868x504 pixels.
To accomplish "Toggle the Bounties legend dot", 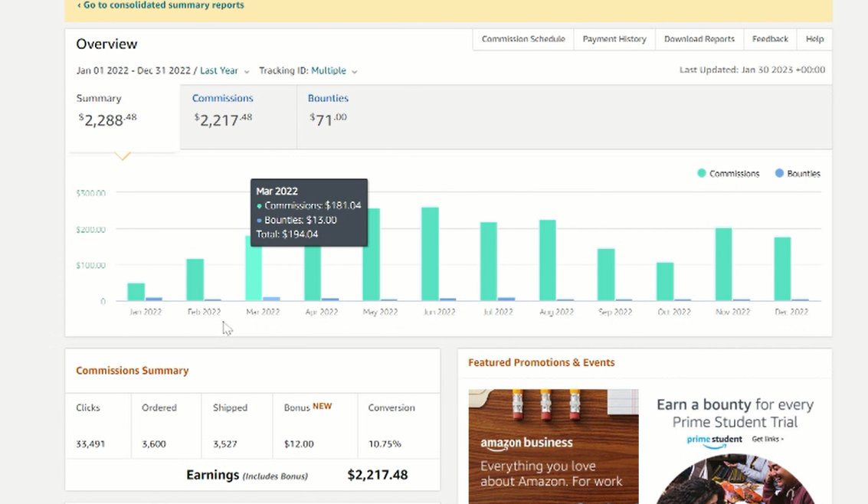I will pyautogui.click(x=779, y=173).
